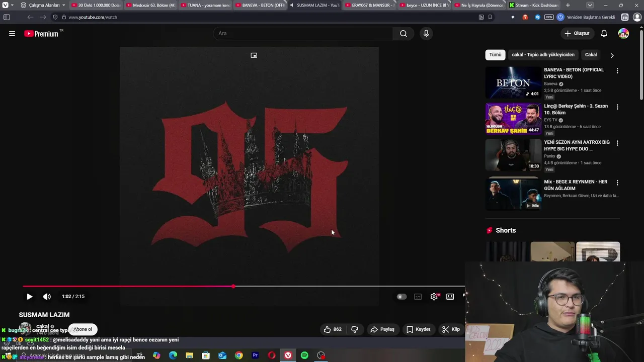Open the YouTube hamburger guide menu
644x362 pixels.
tap(12, 34)
